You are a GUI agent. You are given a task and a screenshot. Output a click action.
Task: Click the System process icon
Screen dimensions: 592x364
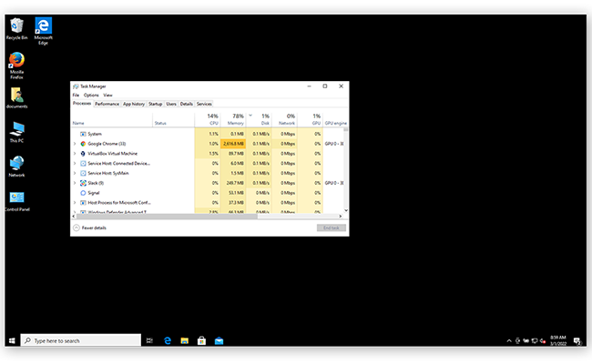pyautogui.click(x=83, y=134)
